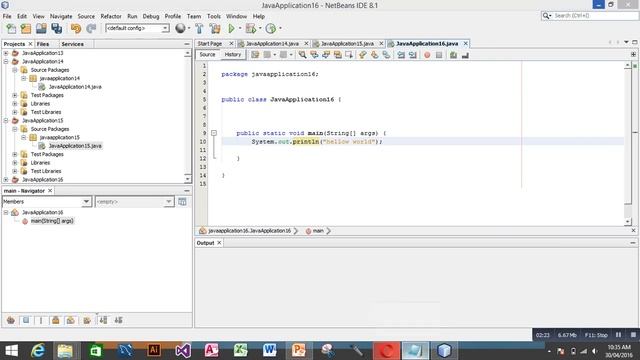640x360 pixels.
Task: Click the main breadcrumb in editor
Action: tap(318, 231)
